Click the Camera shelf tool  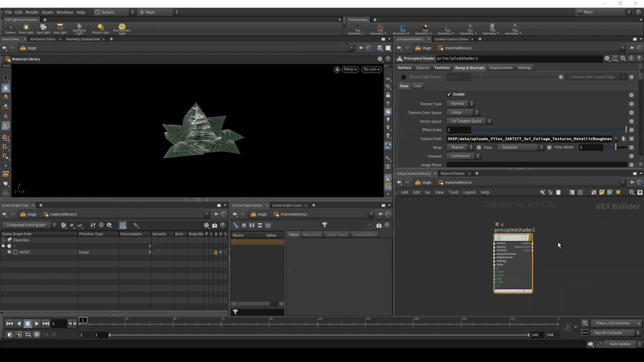coord(10,28)
